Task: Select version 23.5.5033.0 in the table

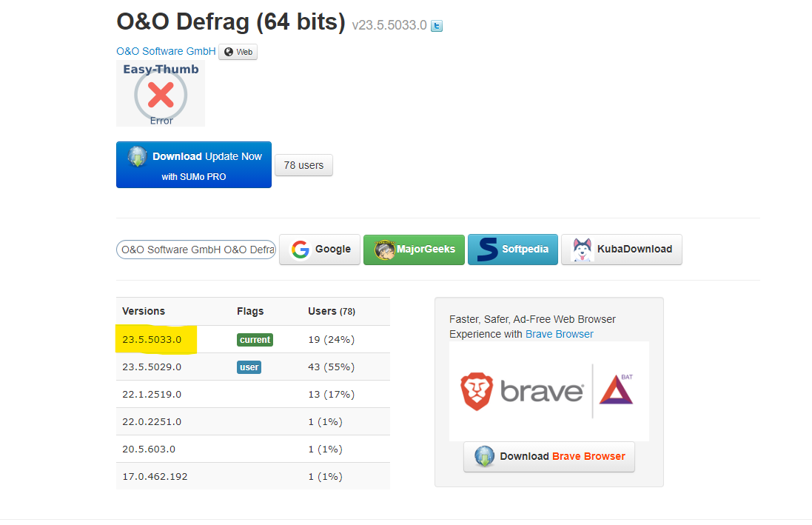Action: coord(152,339)
